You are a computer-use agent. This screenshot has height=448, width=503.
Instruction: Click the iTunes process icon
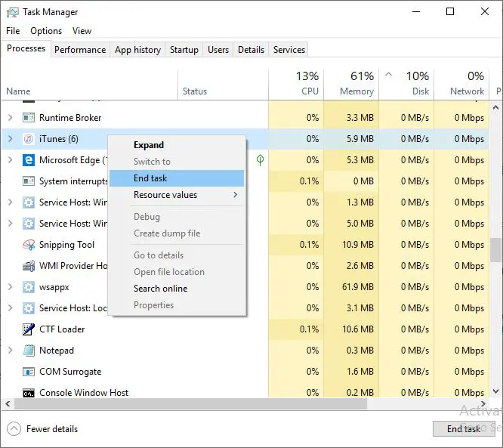click(x=29, y=139)
